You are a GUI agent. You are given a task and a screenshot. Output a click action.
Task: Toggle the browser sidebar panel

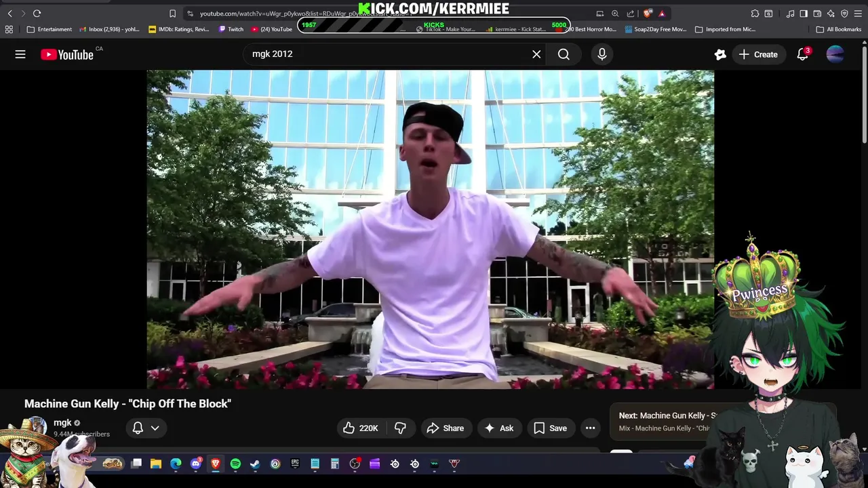(x=804, y=14)
